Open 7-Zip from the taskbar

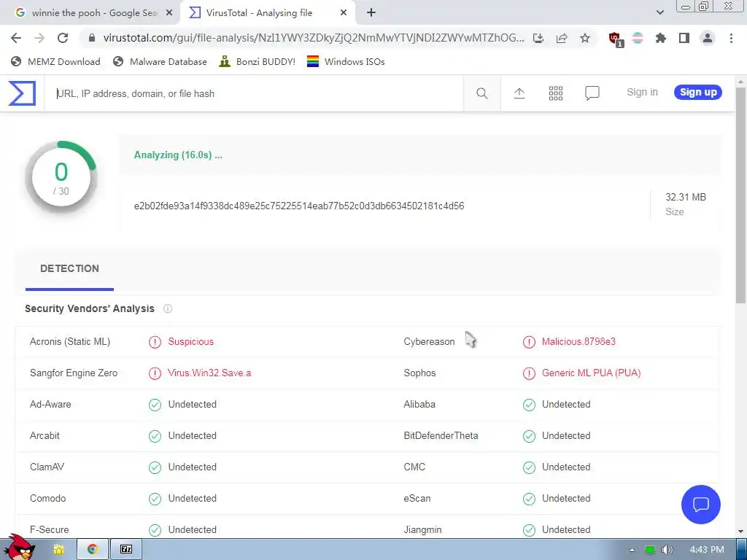point(125,550)
